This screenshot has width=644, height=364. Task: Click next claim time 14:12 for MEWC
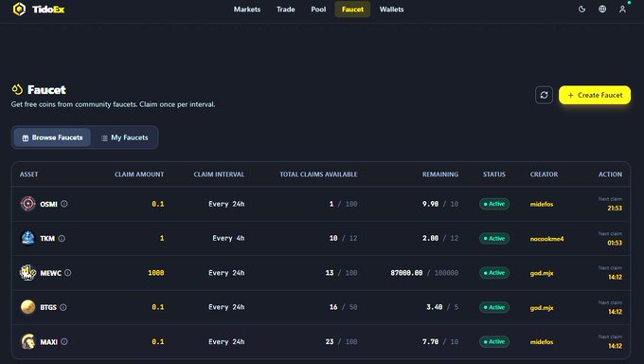tap(616, 277)
